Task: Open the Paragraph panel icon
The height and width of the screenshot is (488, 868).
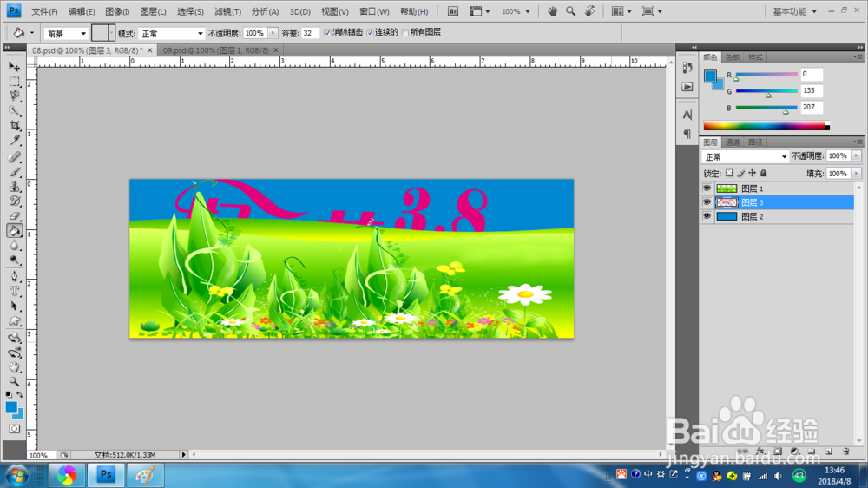Action: click(687, 134)
